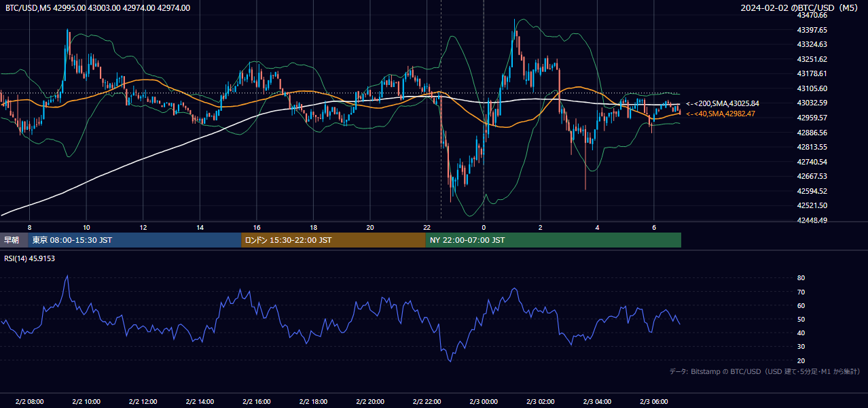Viewport: 868px width, 408px height.
Task: Click price axis label 43324.63
Action: 812,44
